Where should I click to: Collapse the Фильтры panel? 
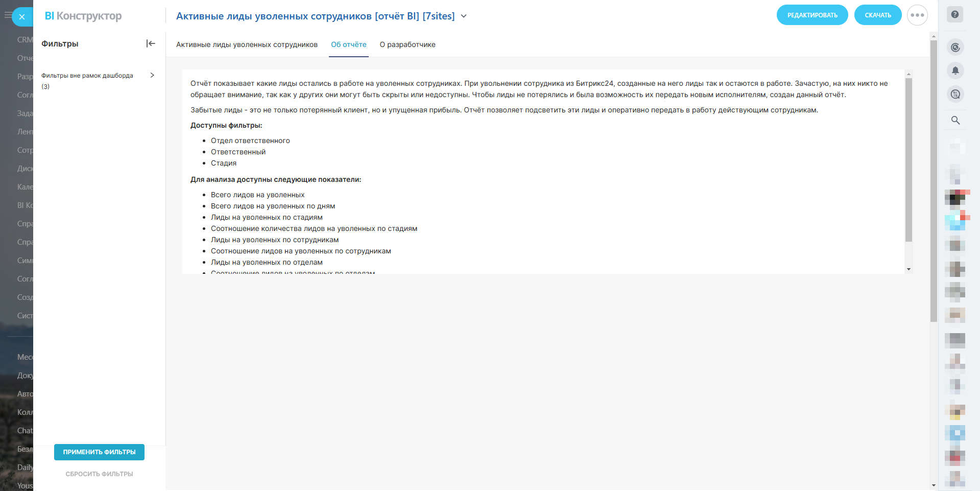point(151,43)
